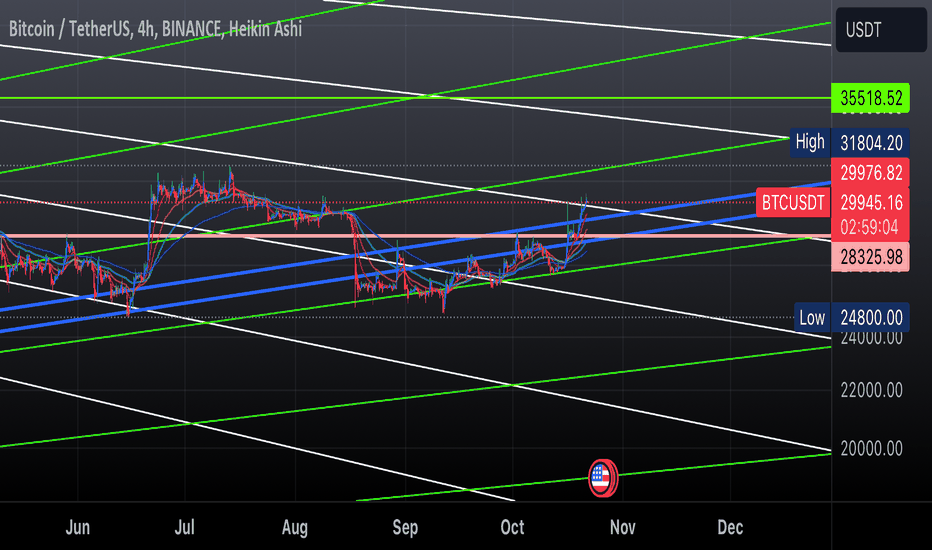Click the Low 24800.00 price label

(852, 317)
